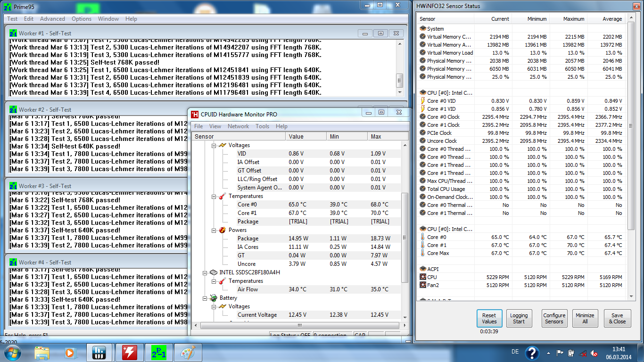Viewport: 644px width, 362px height.
Task: Click thermometer icon of Temperatures above Core #0
Action: (223, 196)
